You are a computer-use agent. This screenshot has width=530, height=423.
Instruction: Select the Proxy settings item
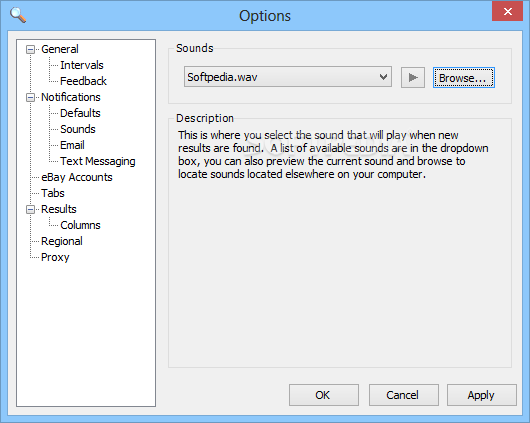pos(55,257)
